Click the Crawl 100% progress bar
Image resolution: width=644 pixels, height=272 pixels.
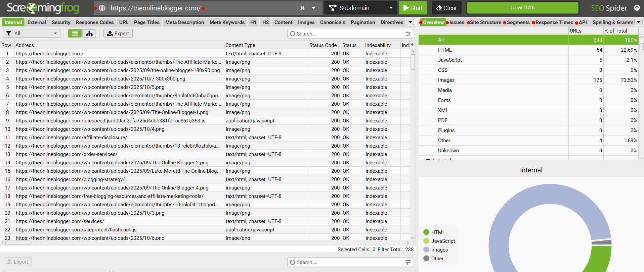(522, 8)
